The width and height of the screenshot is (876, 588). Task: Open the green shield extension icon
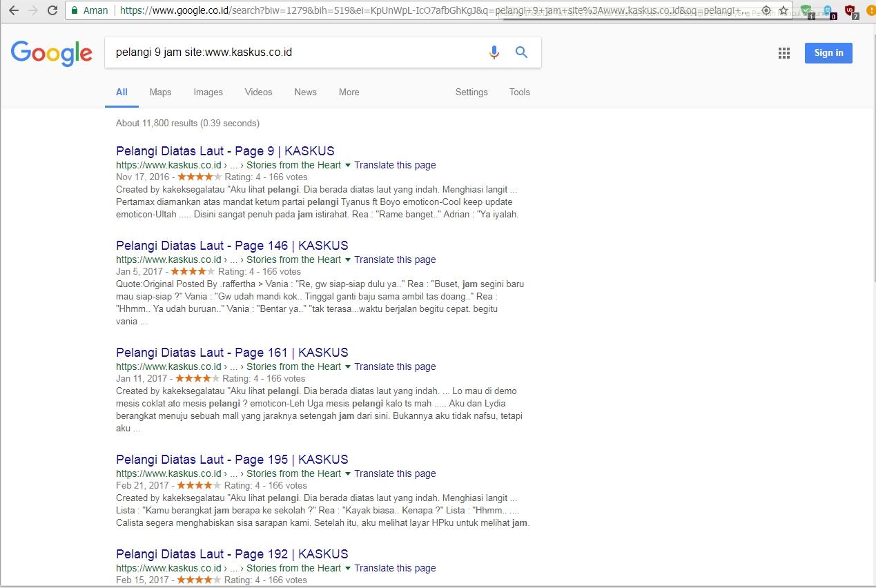pos(806,11)
